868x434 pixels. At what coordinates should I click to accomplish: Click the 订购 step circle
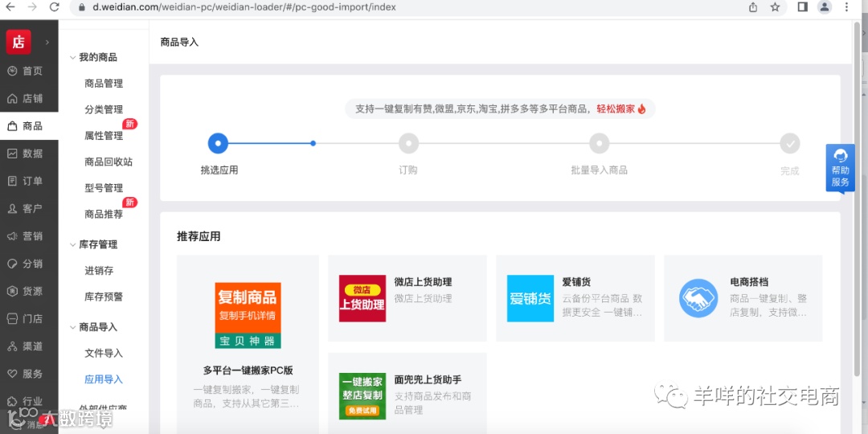pos(408,143)
